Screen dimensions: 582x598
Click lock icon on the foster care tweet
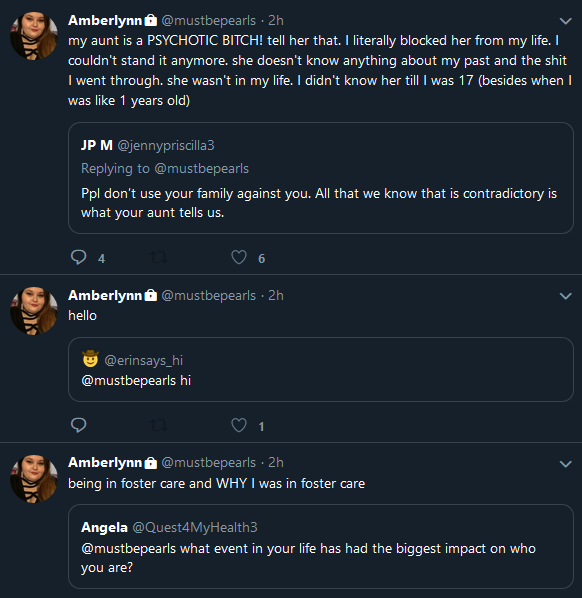coord(151,463)
